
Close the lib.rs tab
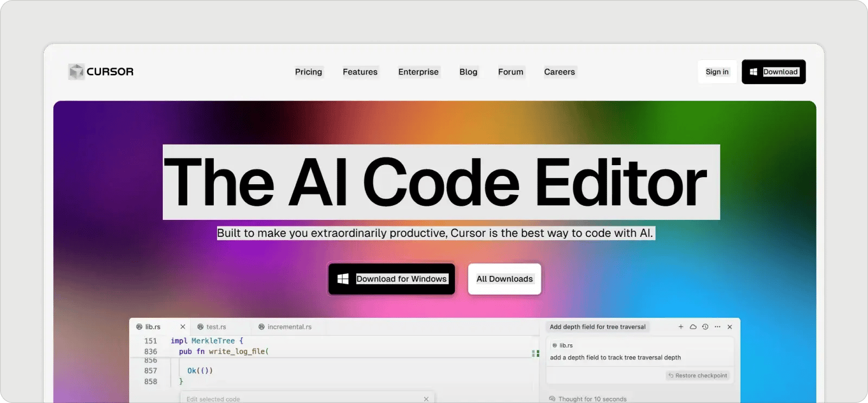[183, 327]
